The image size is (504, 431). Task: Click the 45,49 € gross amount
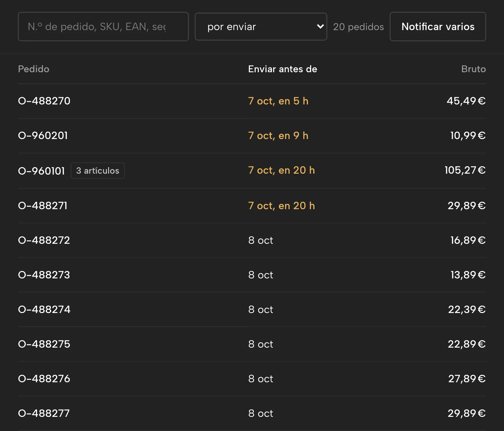coord(466,101)
